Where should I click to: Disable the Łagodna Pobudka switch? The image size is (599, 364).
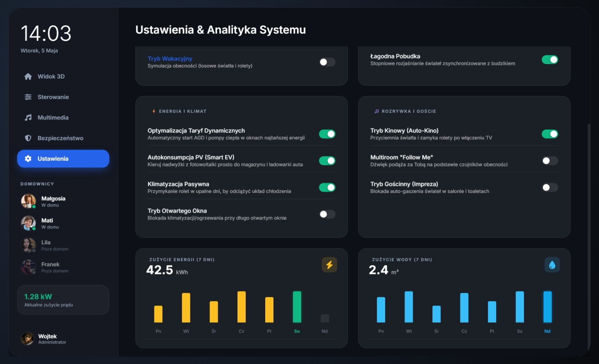[x=550, y=60]
